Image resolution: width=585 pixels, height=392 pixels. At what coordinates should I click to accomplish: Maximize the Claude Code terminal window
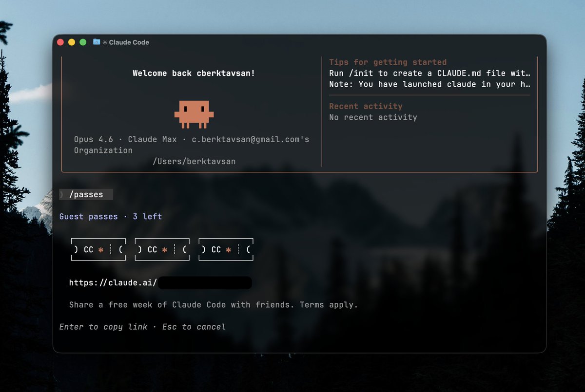pyautogui.click(x=83, y=42)
